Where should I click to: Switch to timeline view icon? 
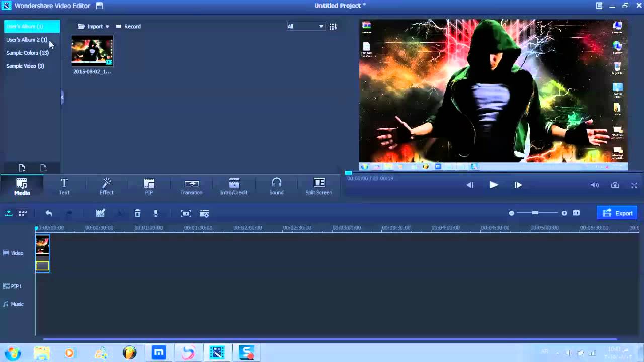(9, 213)
